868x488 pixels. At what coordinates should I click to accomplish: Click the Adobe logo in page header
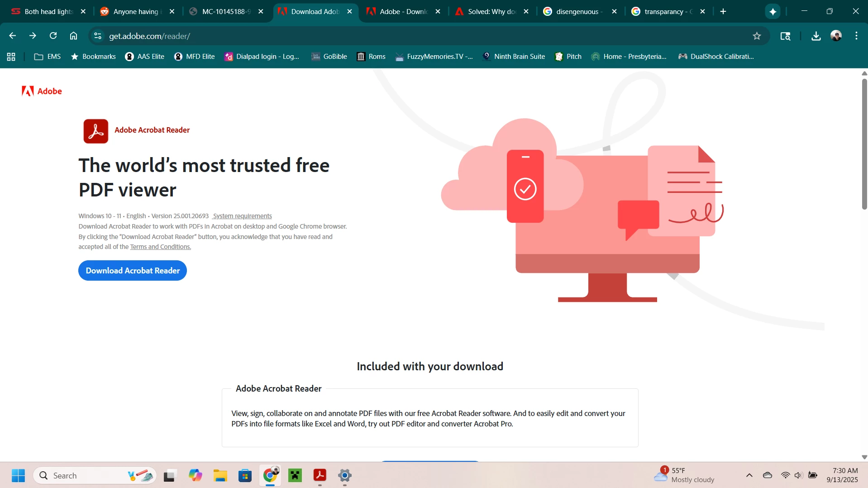pos(42,91)
